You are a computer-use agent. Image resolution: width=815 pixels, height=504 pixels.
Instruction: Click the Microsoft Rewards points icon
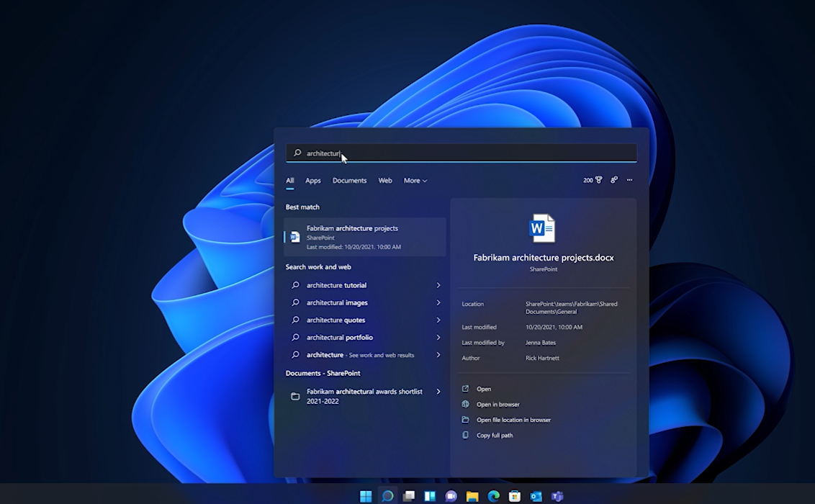(x=593, y=180)
